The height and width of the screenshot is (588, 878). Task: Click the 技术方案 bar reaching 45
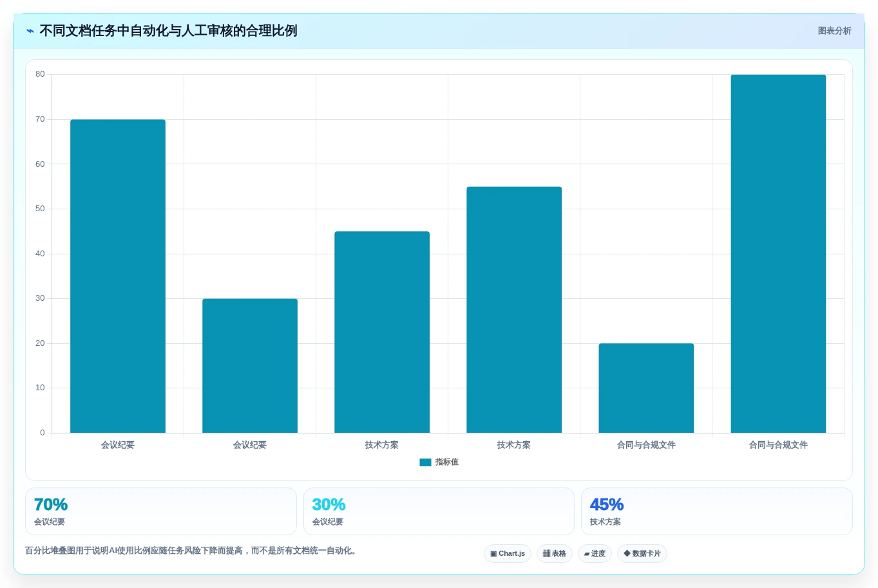(x=382, y=332)
